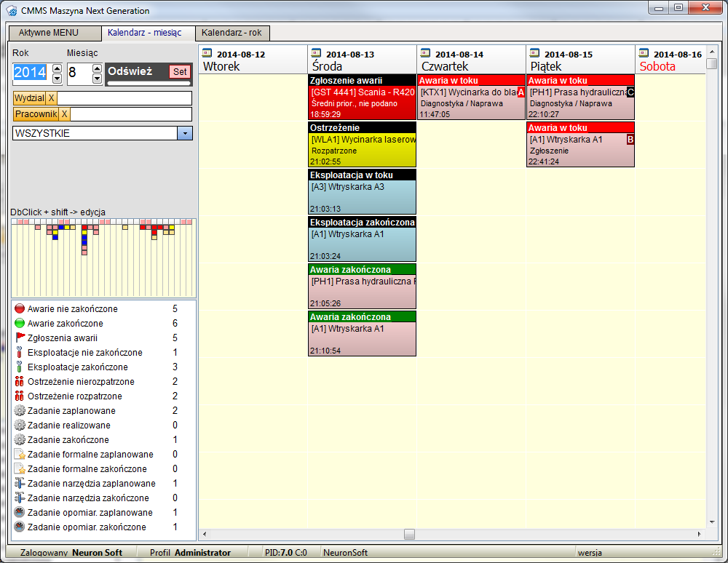Decrease the year with Rok down arrow
728x563 pixels.
tap(57, 79)
